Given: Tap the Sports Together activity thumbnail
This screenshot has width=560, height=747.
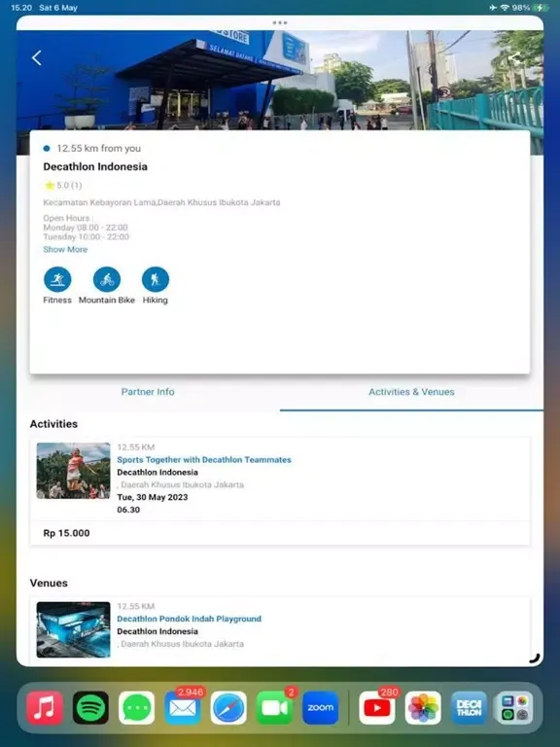Looking at the screenshot, I should click(x=73, y=471).
